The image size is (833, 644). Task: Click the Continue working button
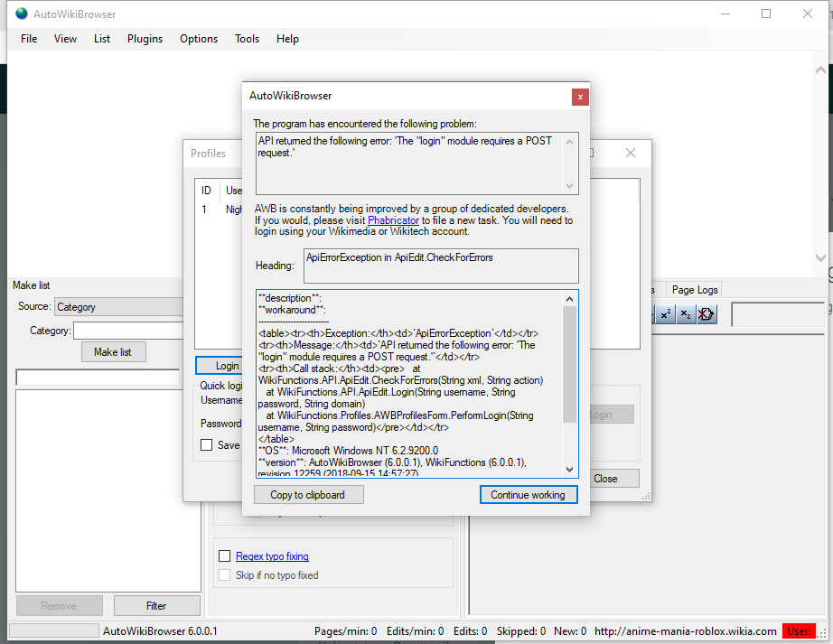pos(528,495)
